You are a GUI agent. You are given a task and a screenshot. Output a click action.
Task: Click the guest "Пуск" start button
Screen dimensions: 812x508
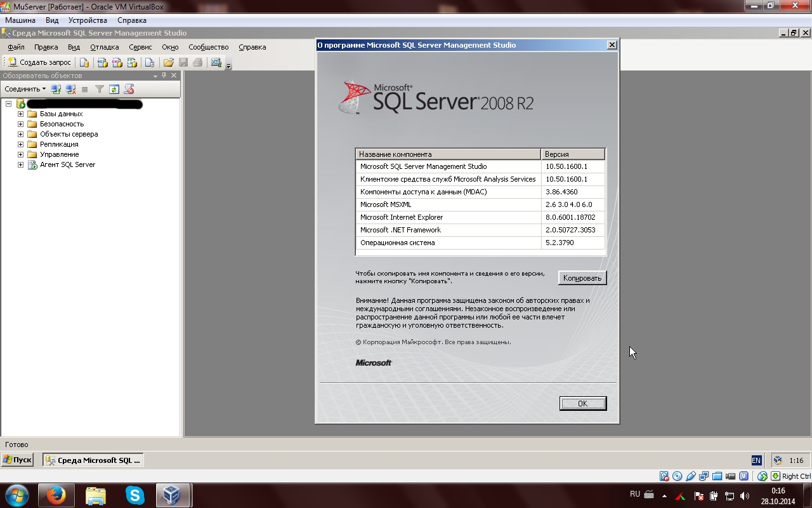point(17,460)
